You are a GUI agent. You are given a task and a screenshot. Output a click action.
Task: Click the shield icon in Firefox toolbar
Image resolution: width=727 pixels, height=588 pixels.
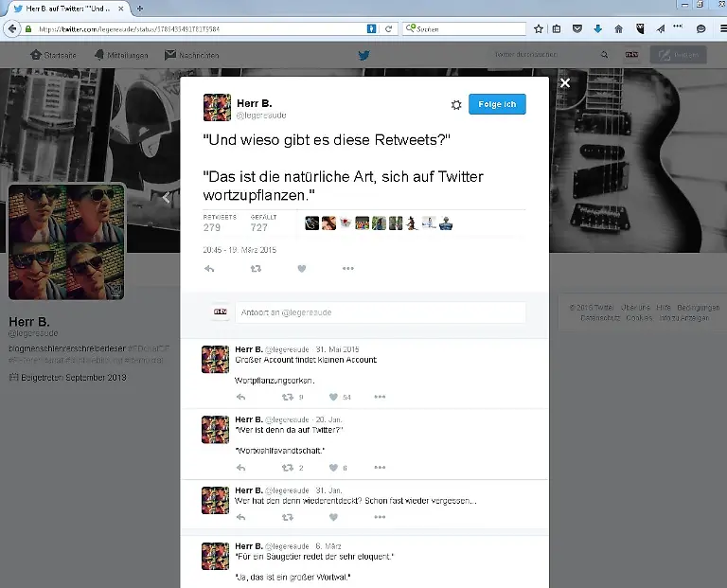point(640,28)
